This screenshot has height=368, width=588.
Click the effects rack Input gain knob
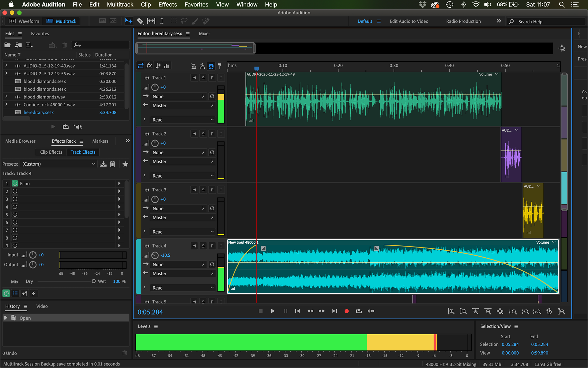tap(33, 255)
